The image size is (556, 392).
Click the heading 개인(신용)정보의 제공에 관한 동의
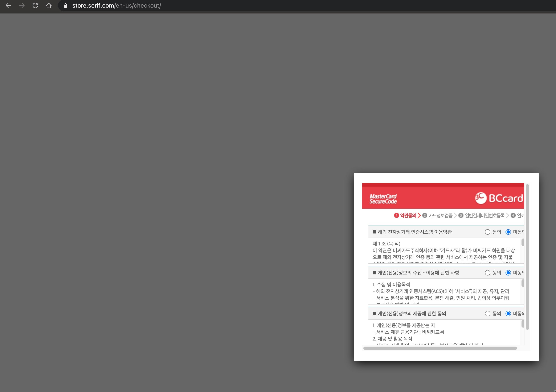click(x=412, y=314)
